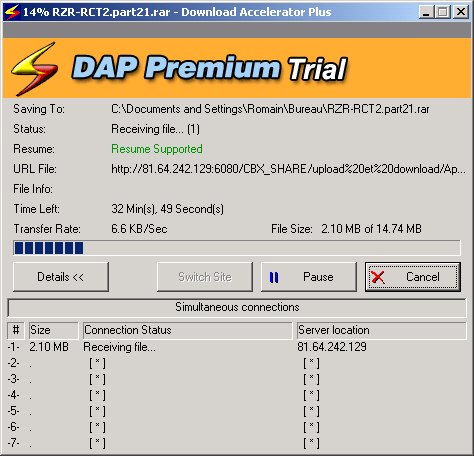Collapse the panel with Details << button
474x456 pixels.
[x=61, y=277]
